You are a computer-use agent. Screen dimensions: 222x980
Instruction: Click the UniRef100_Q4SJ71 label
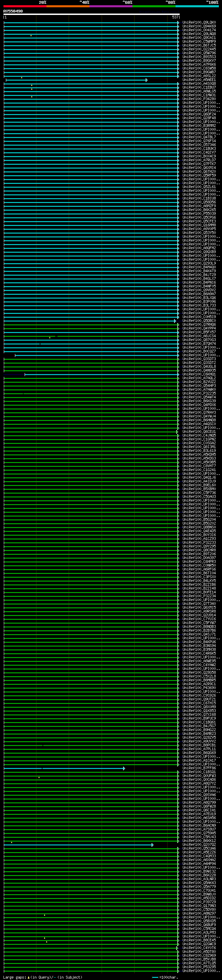199,634
